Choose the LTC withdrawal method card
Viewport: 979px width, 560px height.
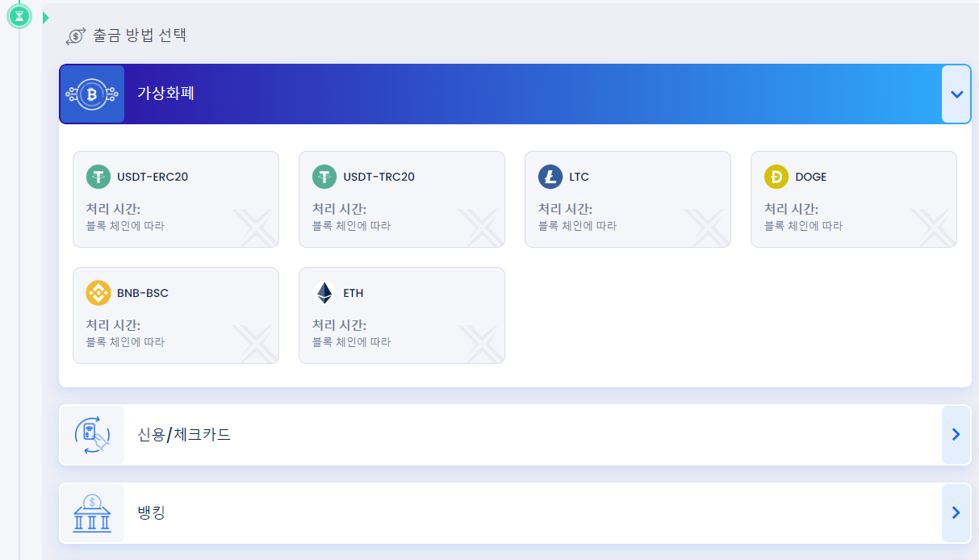pyautogui.click(x=628, y=199)
